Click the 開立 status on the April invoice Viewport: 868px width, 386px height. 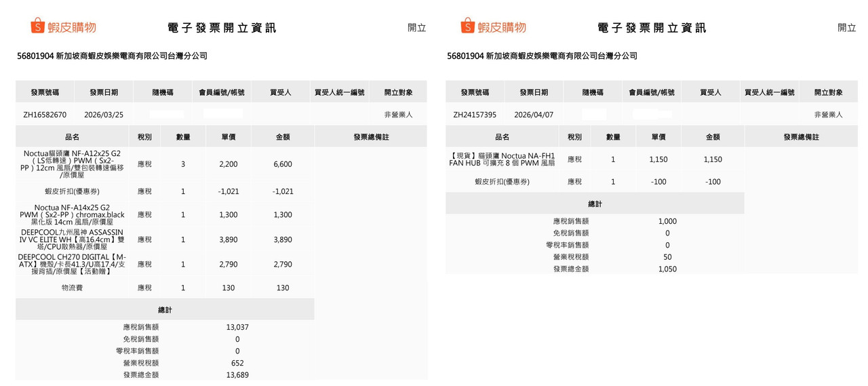pos(847,28)
